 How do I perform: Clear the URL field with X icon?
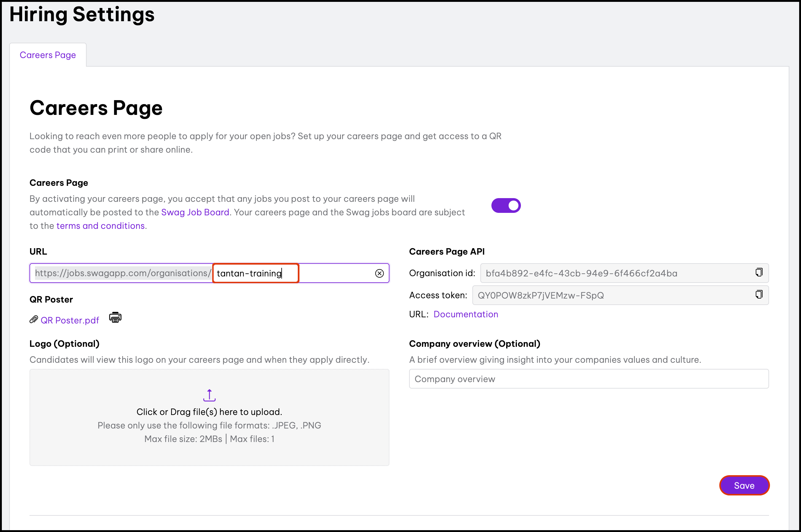click(x=379, y=273)
